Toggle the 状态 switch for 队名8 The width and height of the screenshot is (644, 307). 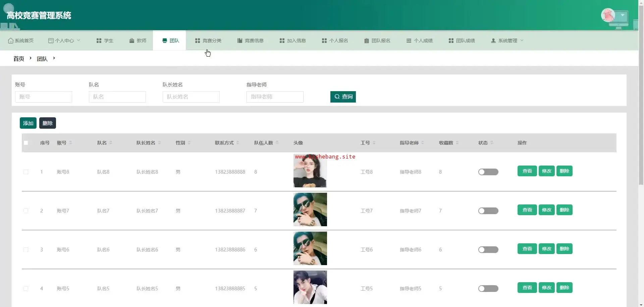[488, 172]
